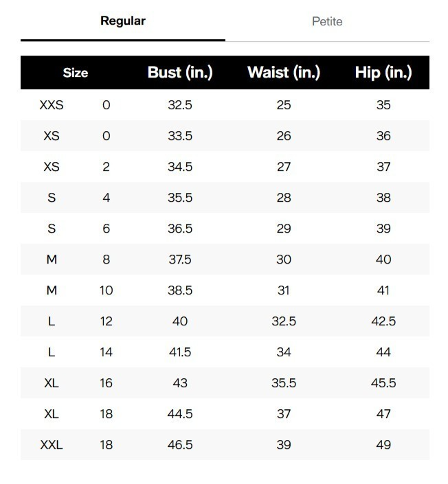Screen dimensions: 448x484
Task: Click the 35.5 waist measurement
Action: (x=284, y=383)
